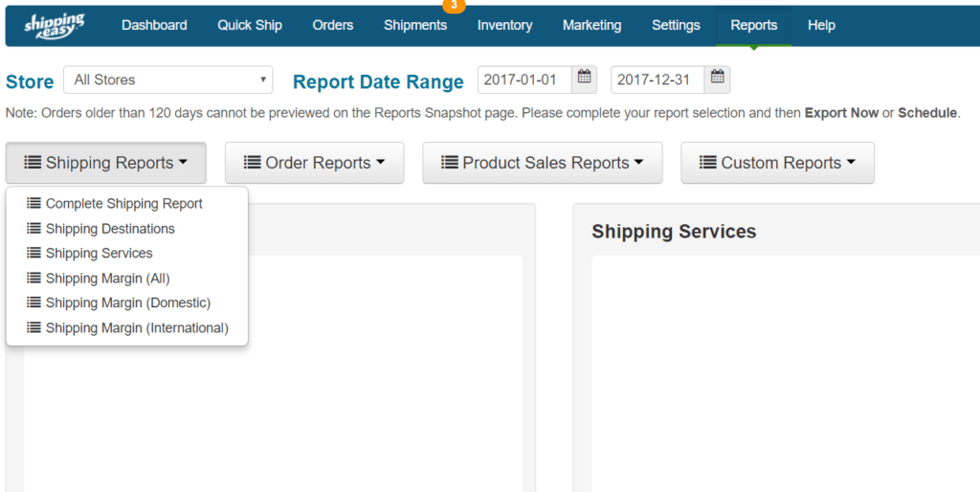Click the end date field 2017-12-31
This screenshot has height=492, width=980.
[x=657, y=79]
